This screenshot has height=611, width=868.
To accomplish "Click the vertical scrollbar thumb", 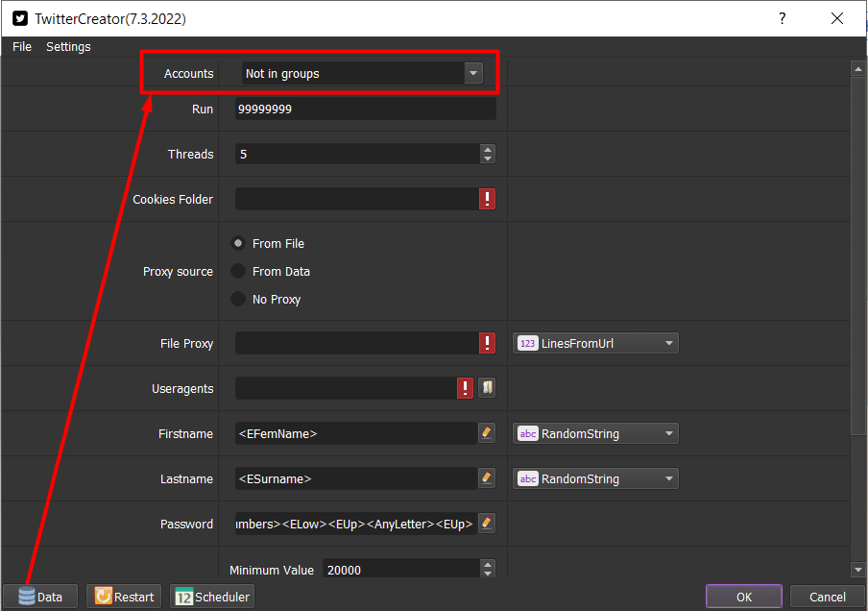I will 858,256.
